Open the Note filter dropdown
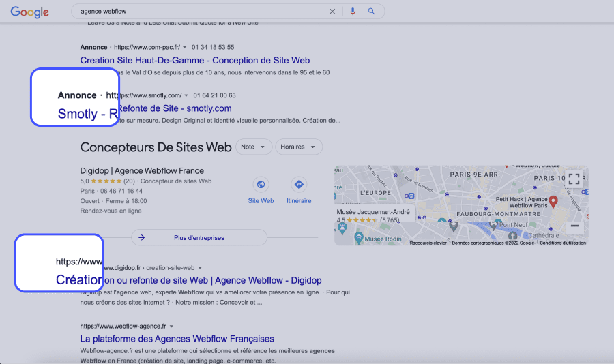This screenshot has width=614, height=364. tap(253, 147)
